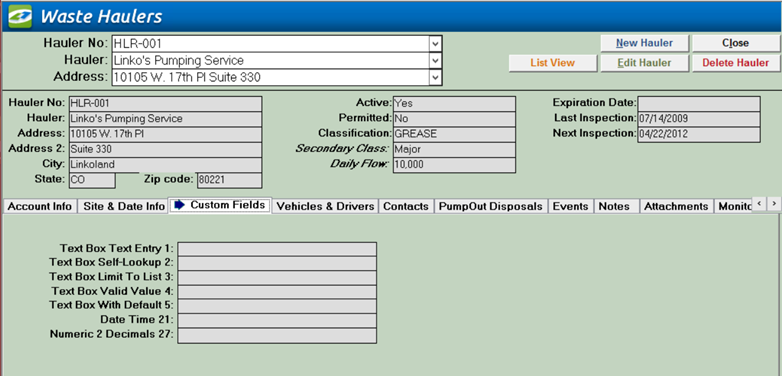Click the Address field showing 10105 W. 17th Pl
782x376 pixels.
pos(165,134)
